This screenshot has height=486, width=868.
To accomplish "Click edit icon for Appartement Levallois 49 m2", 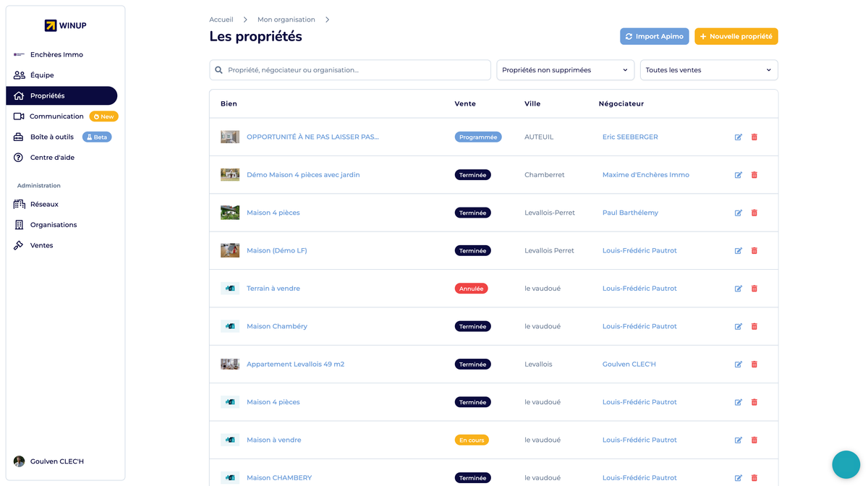I will (738, 364).
